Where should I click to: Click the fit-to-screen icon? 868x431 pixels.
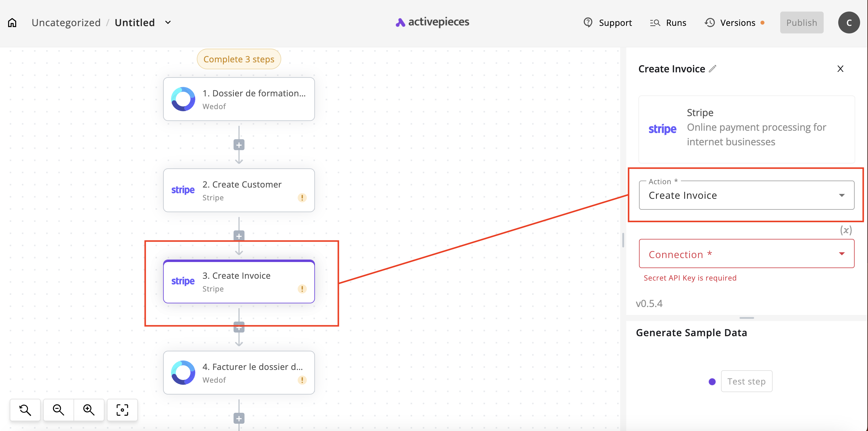tap(122, 410)
